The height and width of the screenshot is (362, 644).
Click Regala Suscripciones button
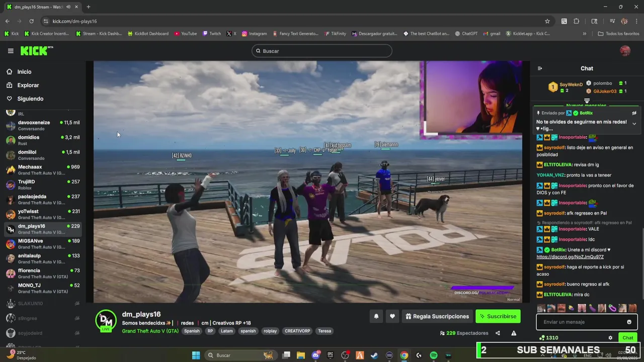click(x=437, y=316)
